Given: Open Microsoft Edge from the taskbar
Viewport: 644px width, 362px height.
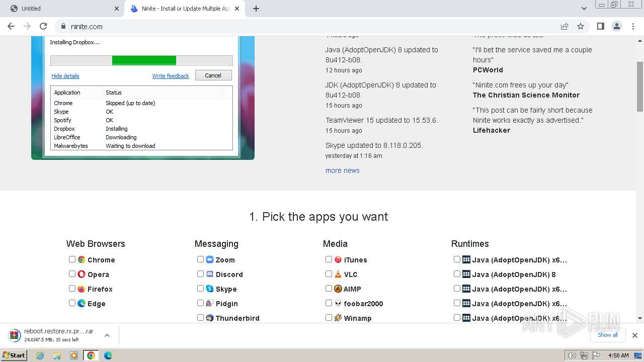Looking at the screenshot, I should [108, 355].
